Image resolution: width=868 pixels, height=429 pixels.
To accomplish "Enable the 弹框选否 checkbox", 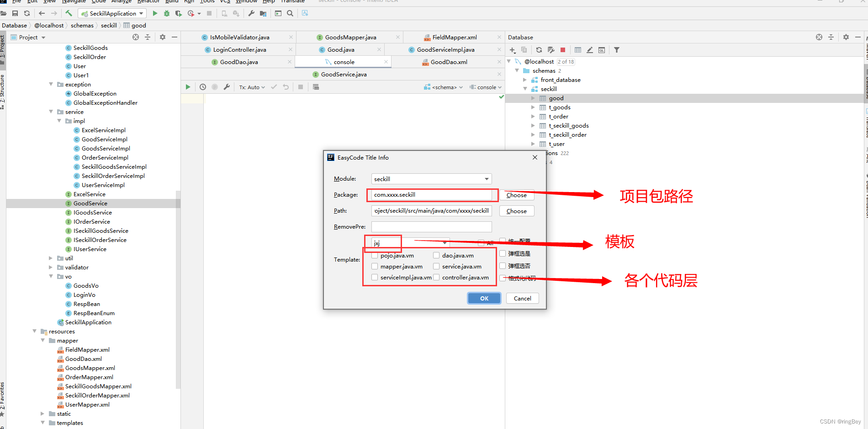I will (x=503, y=266).
